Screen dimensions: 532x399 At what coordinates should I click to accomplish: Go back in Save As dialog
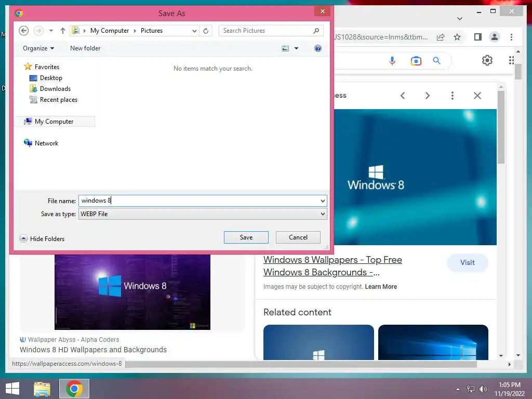coord(23,31)
